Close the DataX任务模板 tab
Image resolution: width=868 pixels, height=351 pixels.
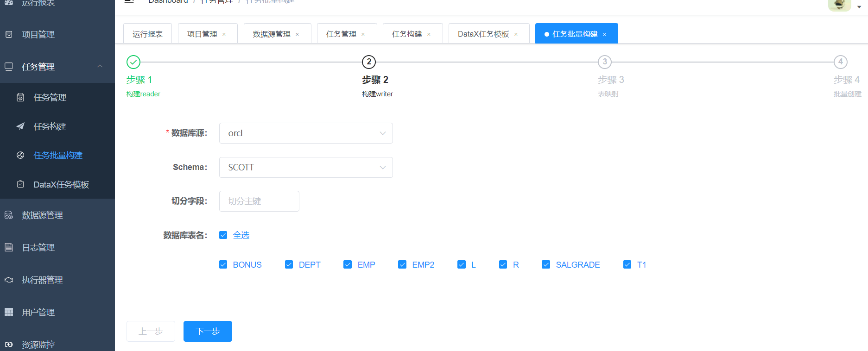(x=516, y=34)
